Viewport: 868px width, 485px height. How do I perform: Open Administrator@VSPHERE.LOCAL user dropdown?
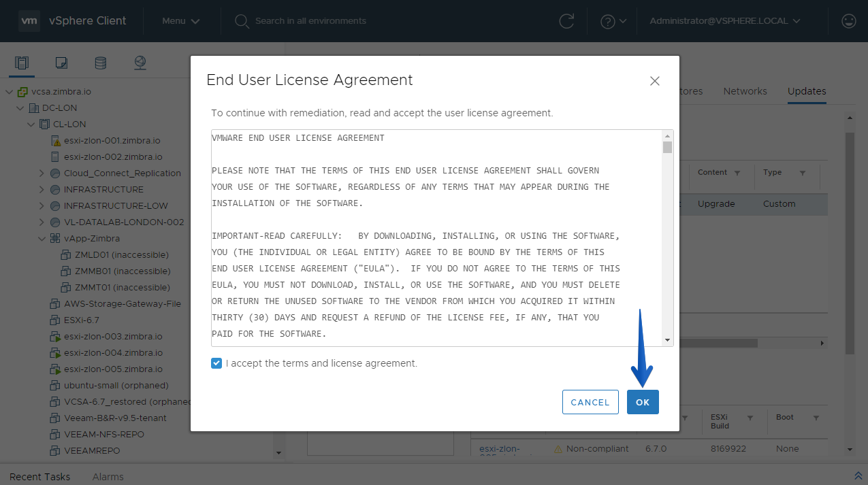point(725,21)
